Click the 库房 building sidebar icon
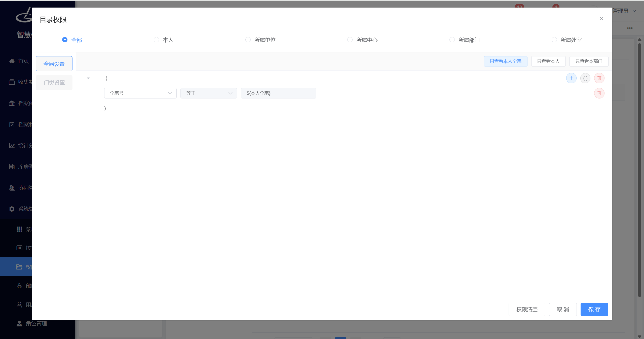644x339 pixels. pos(12,166)
